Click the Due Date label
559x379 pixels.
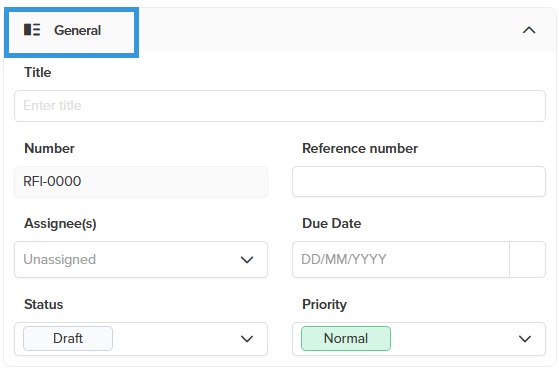pos(332,223)
